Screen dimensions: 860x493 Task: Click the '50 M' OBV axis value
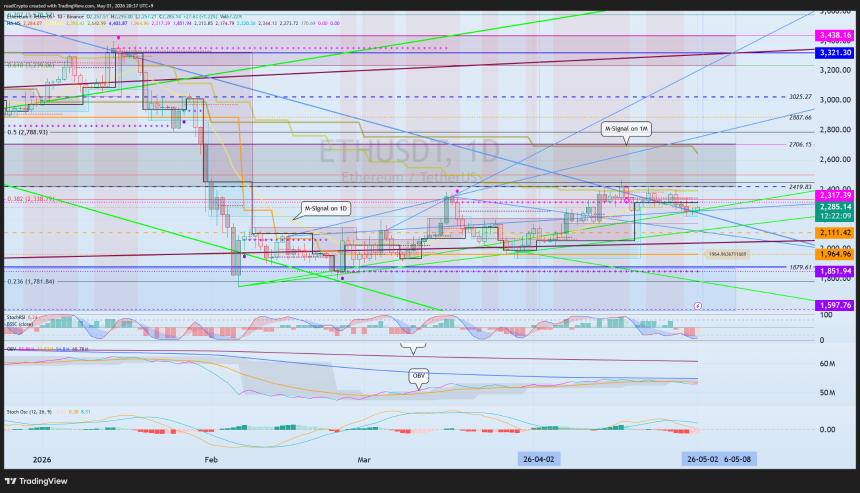pos(827,393)
